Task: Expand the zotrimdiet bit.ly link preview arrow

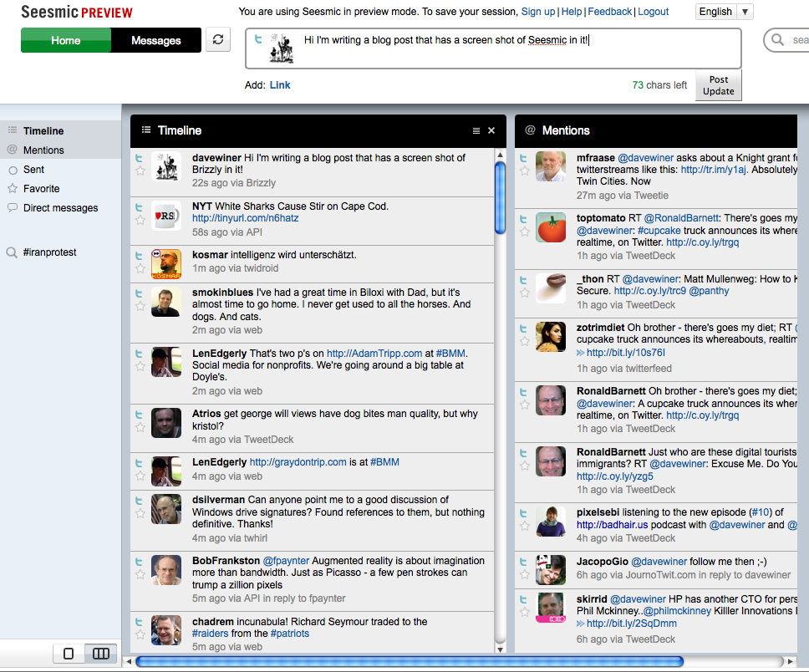Action: (581, 354)
